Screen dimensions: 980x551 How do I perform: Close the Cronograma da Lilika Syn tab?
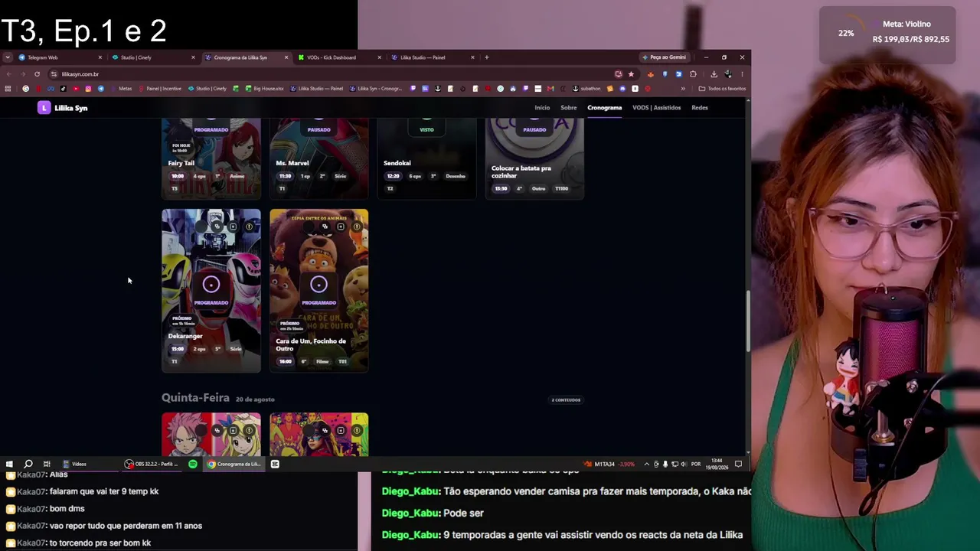pyautogui.click(x=286, y=57)
